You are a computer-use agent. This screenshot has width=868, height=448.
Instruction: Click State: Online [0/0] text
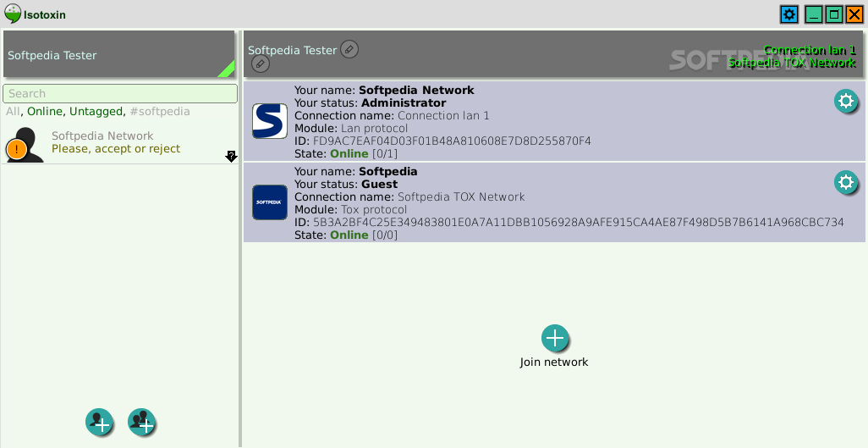(x=346, y=235)
